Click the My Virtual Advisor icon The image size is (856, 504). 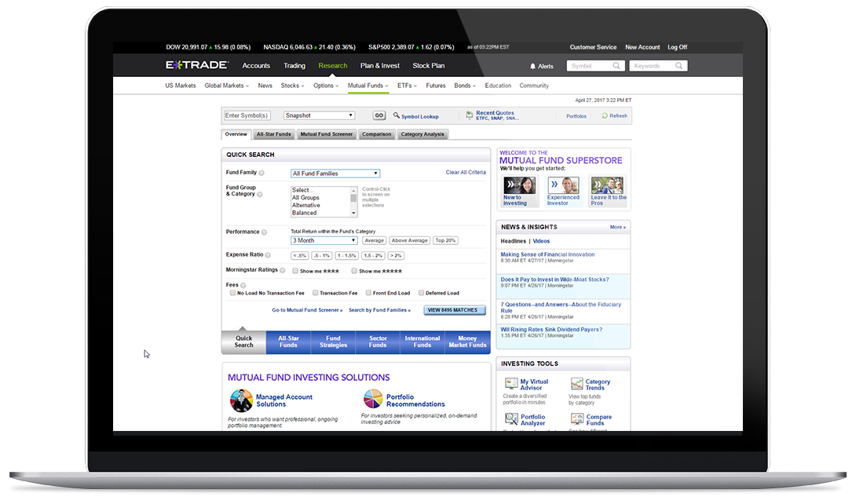(511, 383)
